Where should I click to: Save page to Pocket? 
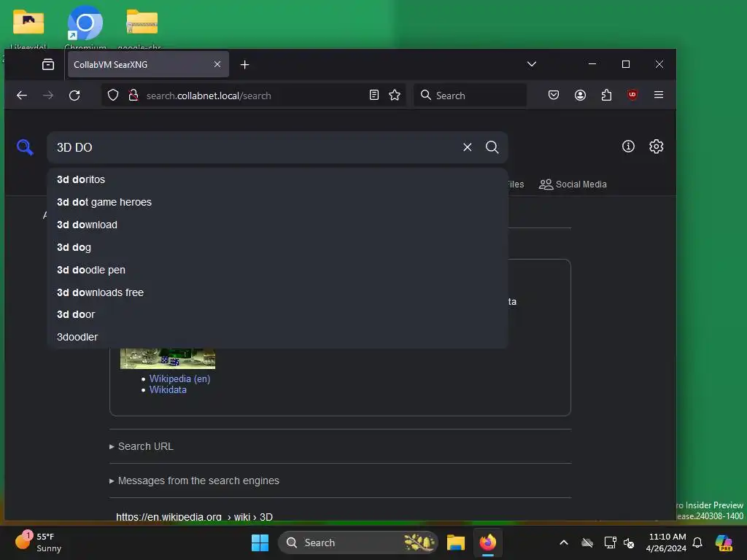[554, 96]
